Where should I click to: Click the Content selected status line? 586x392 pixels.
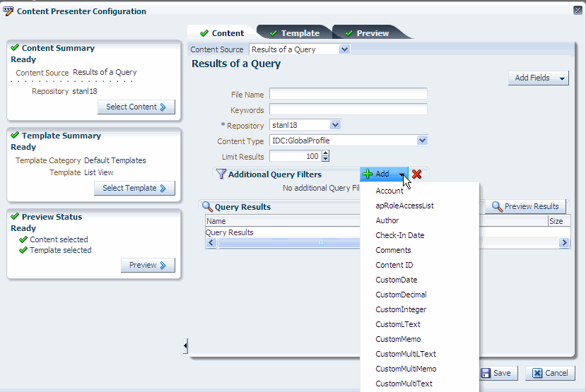point(59,239)
